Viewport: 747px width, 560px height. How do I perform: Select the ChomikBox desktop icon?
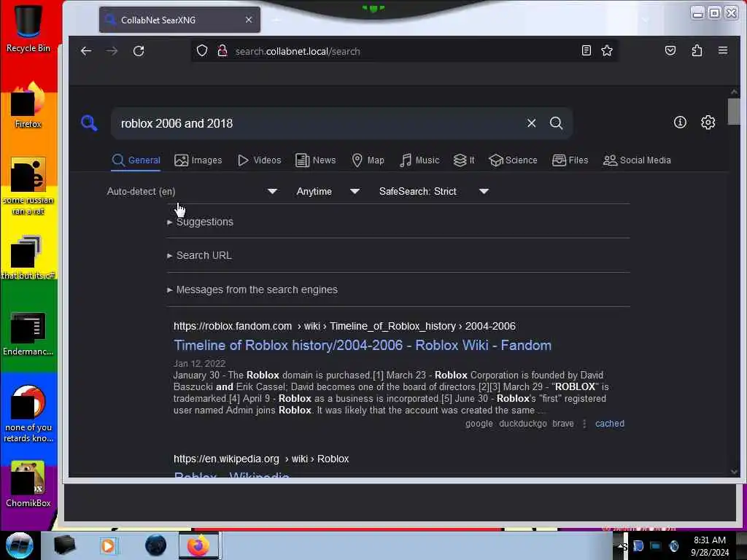coord(28,484)
